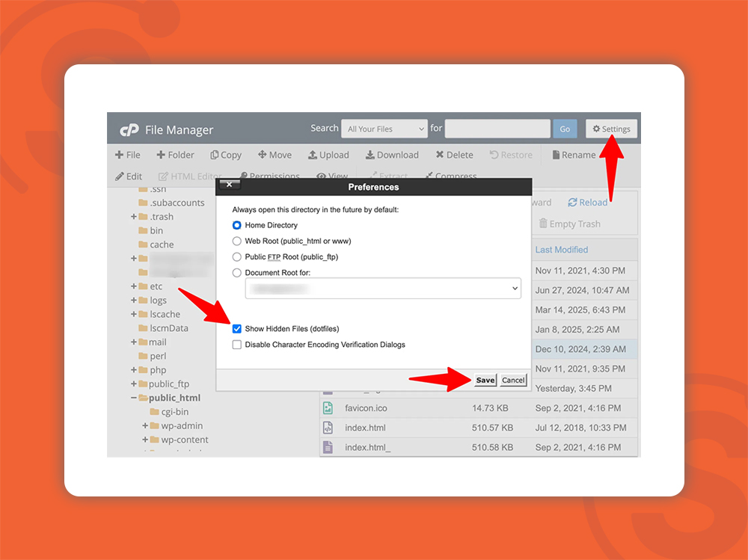
Task: Focus the search text field
Action: [497, 129]
